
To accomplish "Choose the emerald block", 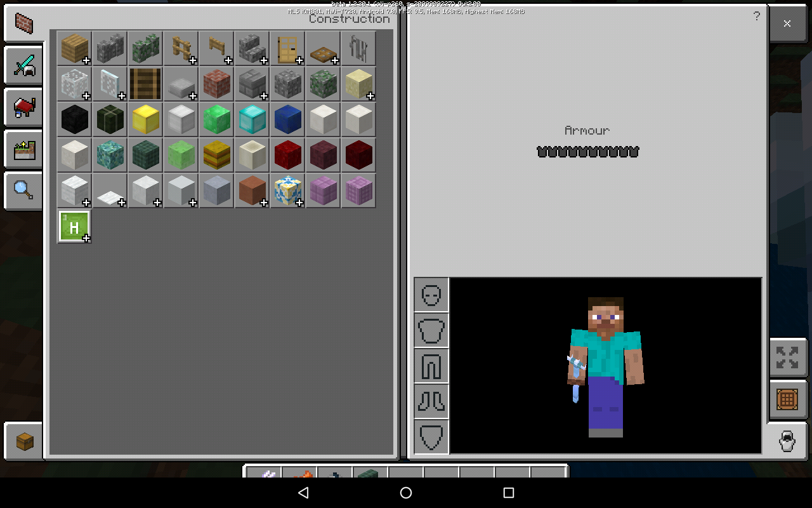I will [x=217, y=119].
